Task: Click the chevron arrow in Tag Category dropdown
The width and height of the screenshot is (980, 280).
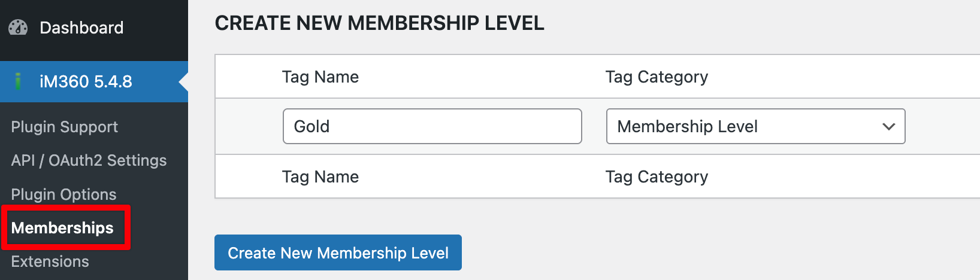Action: point(888,127)
